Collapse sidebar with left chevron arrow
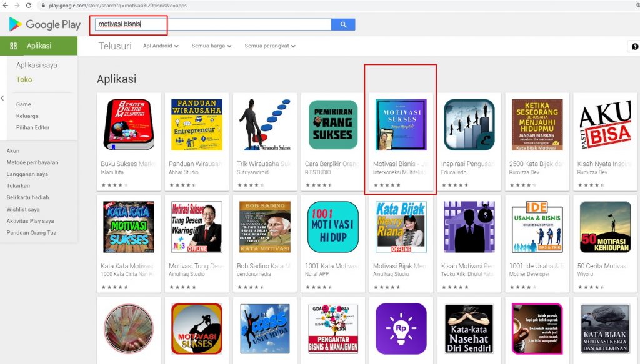Image resolution: width=640 pixels, height=364 pixels. [x=2, y=98]
